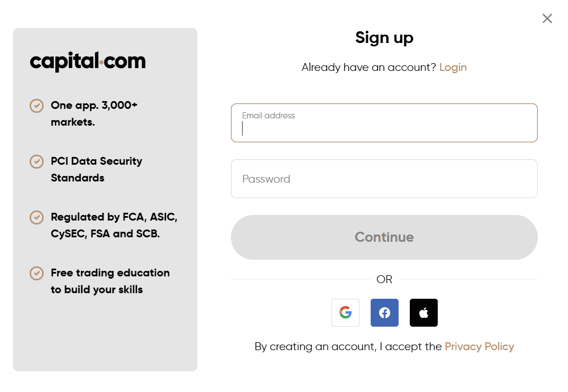This screenshot has height=392, width=568.
Task: Click 'Already have an account?' text
Action: (x=368, y=67)
